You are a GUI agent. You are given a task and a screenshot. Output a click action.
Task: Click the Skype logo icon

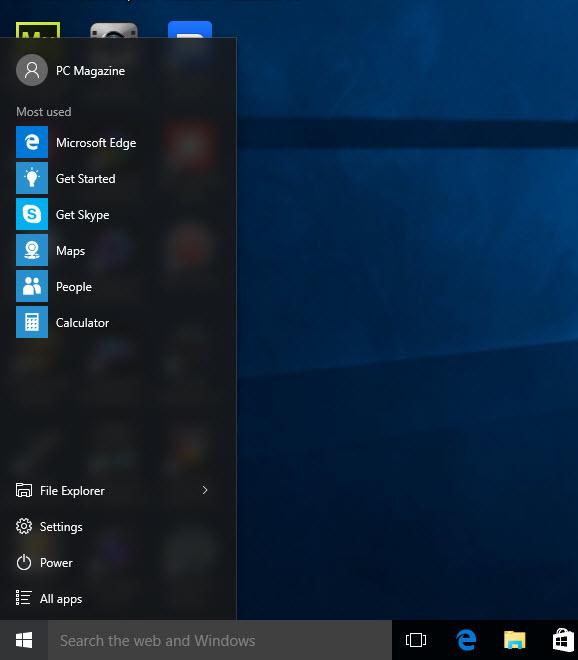click(32, 214)
